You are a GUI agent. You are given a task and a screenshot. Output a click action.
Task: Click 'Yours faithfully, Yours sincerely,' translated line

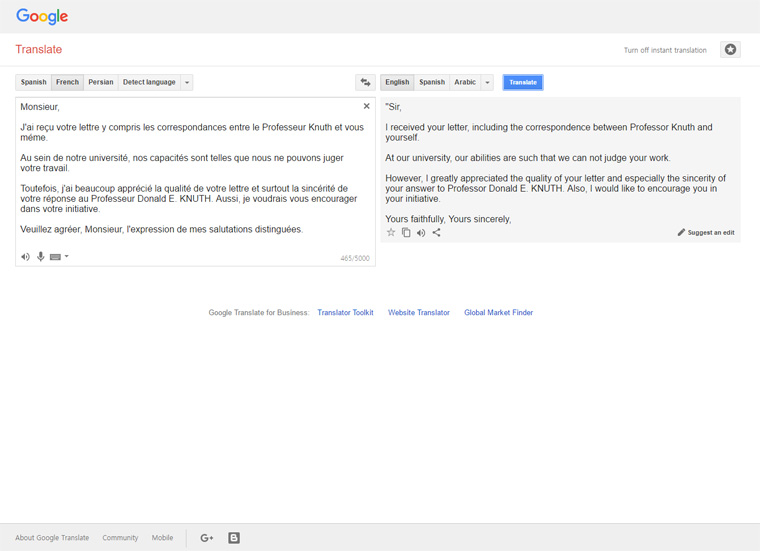[448, 219]
